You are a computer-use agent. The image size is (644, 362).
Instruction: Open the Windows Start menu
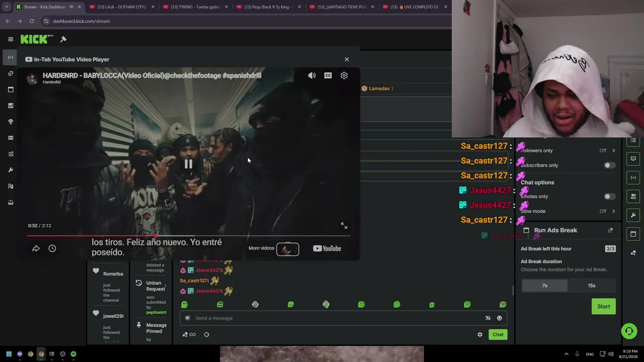click(x=9, y=354)
